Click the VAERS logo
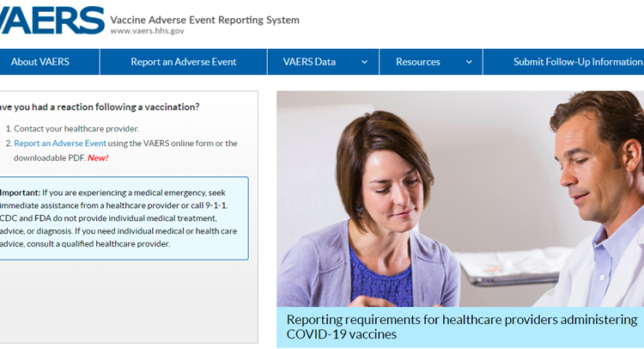The height and width of the screenshot is (349, 644). (52, 20)
